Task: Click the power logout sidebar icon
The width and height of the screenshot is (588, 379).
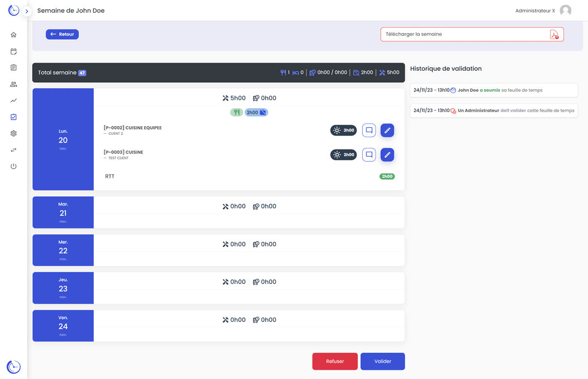Action: [x=14, y=166]
